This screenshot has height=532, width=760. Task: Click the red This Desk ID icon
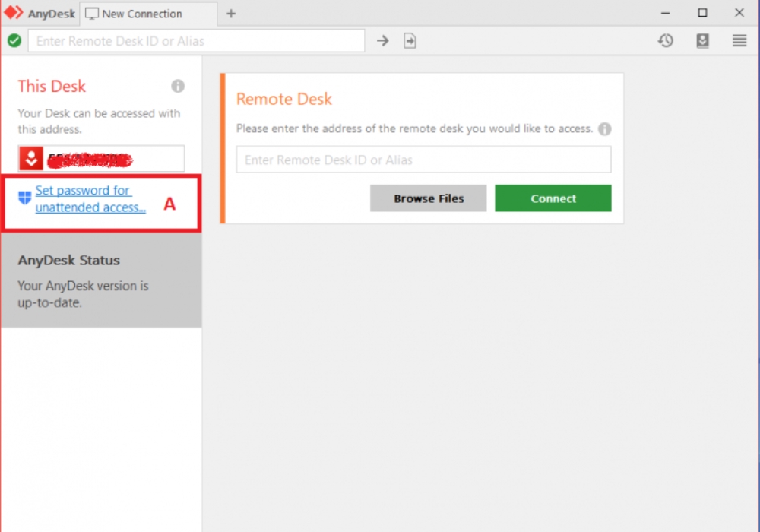[x=31, y=158]
